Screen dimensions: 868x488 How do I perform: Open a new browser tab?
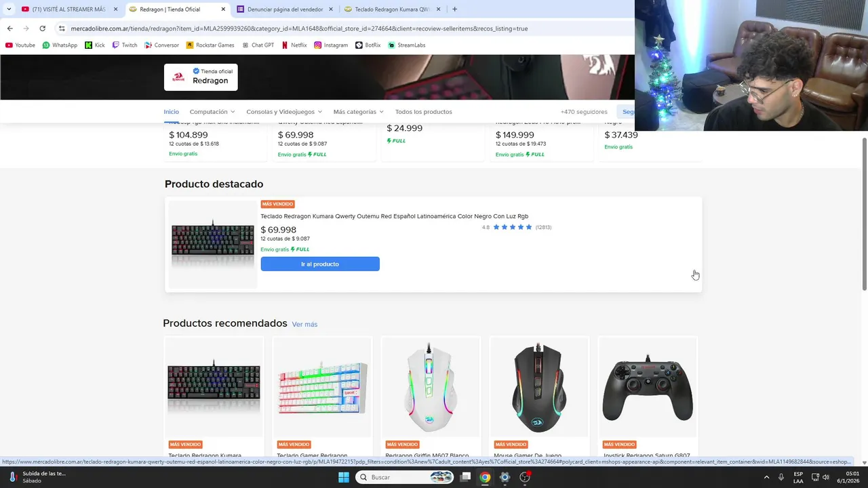pos(454,9)
